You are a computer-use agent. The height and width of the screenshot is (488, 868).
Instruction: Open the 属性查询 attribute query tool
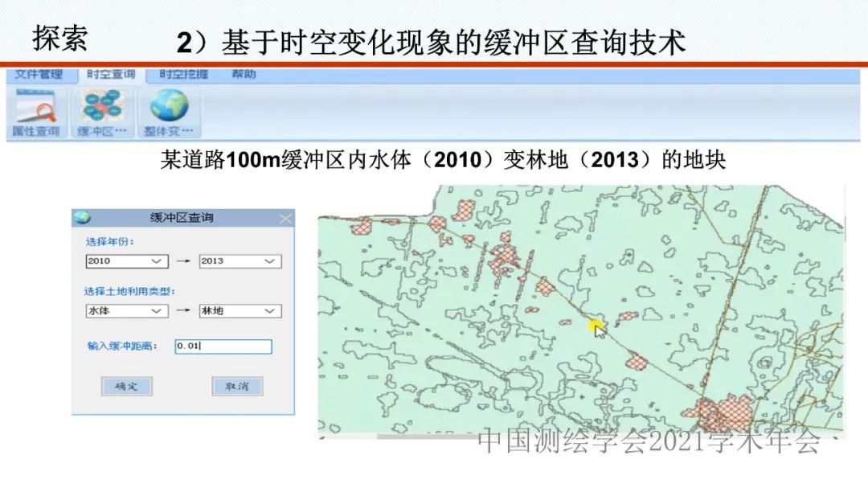[35, 112]
